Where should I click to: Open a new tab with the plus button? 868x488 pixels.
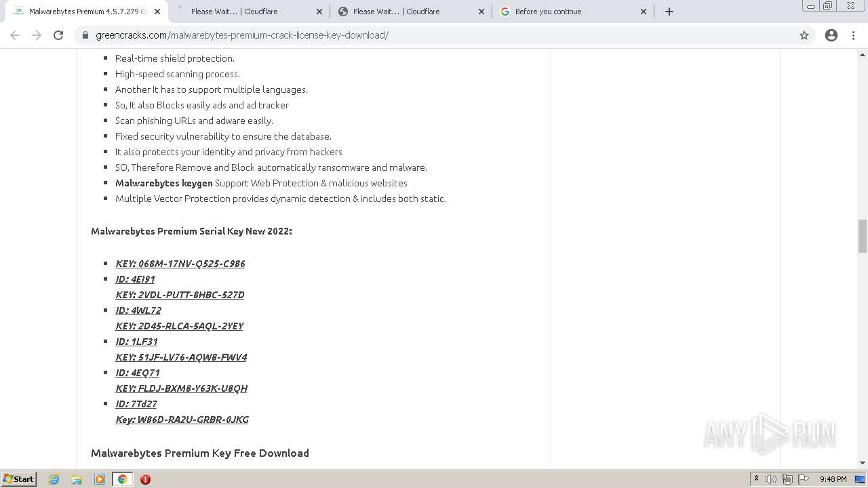click(669, 12)
